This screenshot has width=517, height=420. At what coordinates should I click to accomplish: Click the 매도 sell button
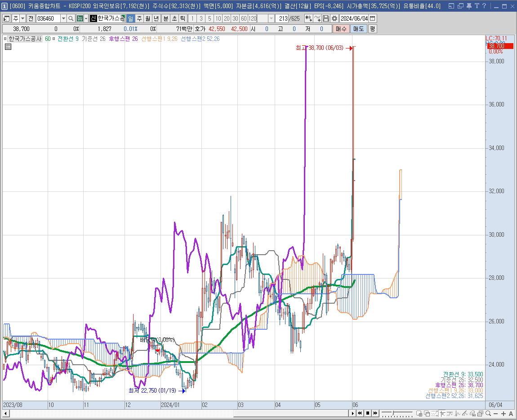point(358,29)
